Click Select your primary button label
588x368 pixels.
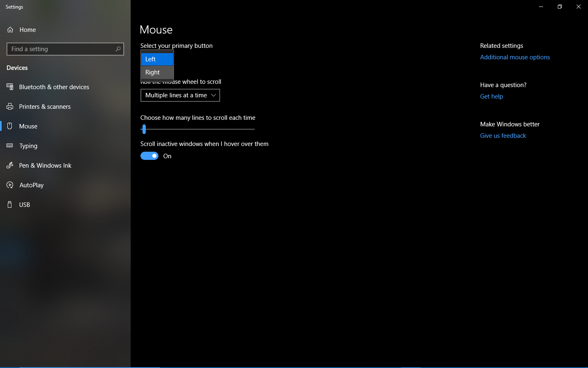pyautogui.click(x=176, y=46)
